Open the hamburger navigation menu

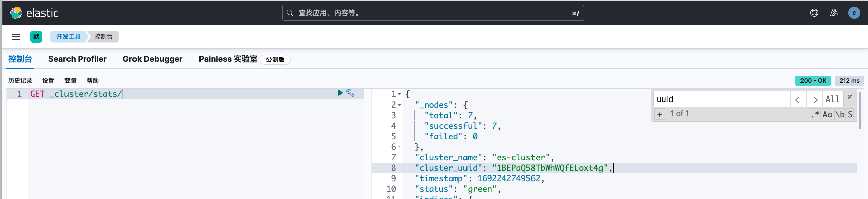point(16,37)
